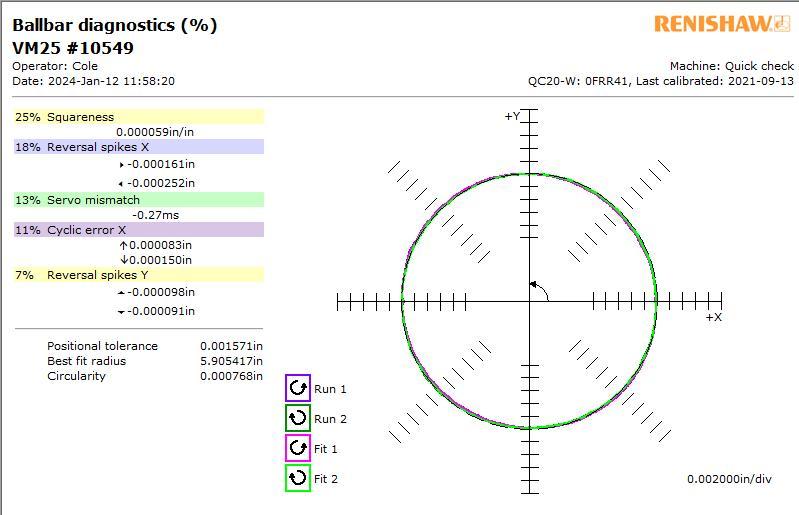Click the Positional tolerance label

[102, 346]
